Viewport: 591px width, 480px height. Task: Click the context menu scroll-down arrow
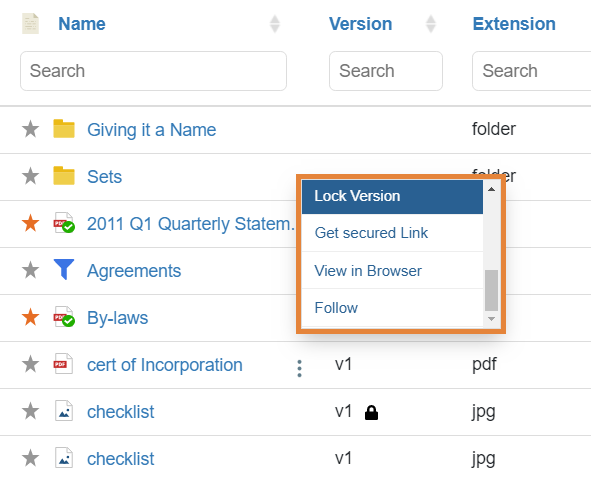coord(491,319)
